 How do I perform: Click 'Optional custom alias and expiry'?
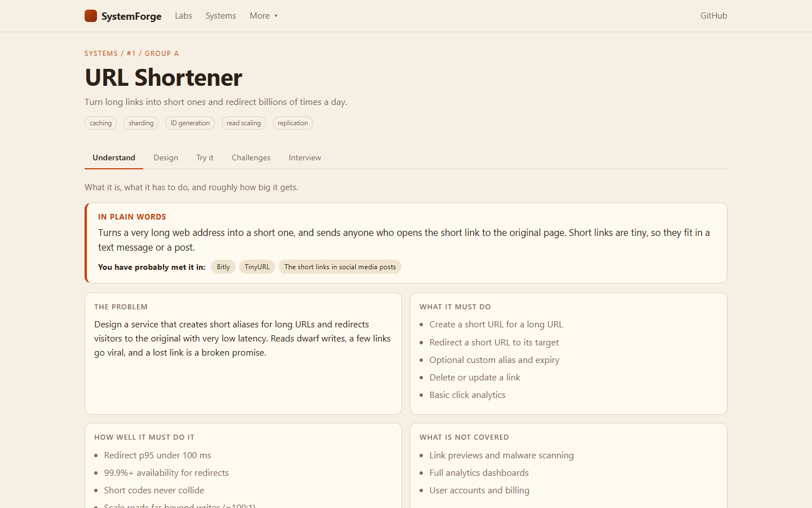(x=495, y=360)
